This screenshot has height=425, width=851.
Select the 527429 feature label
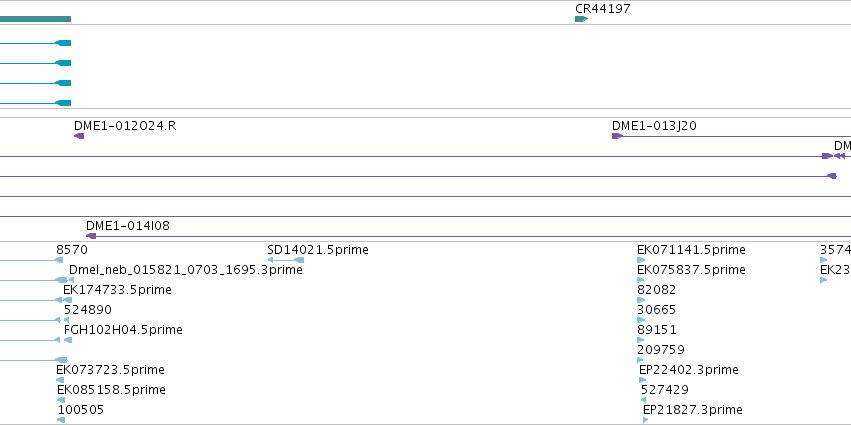point(665,390)
